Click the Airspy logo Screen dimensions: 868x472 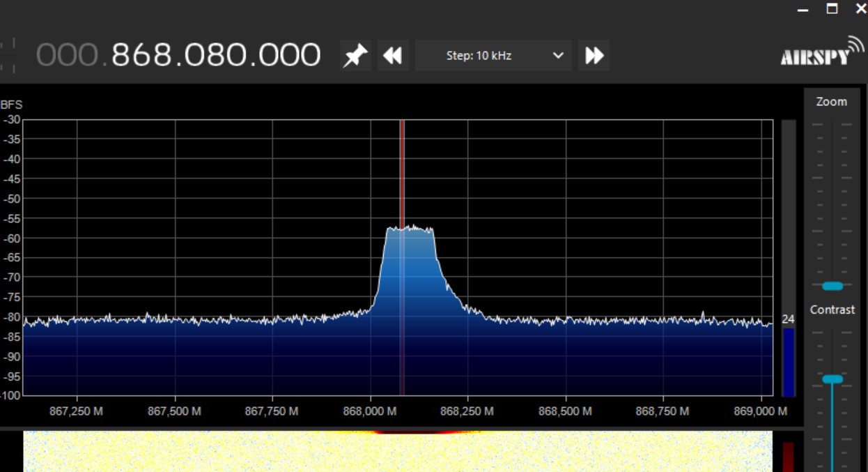coord(822,51)
